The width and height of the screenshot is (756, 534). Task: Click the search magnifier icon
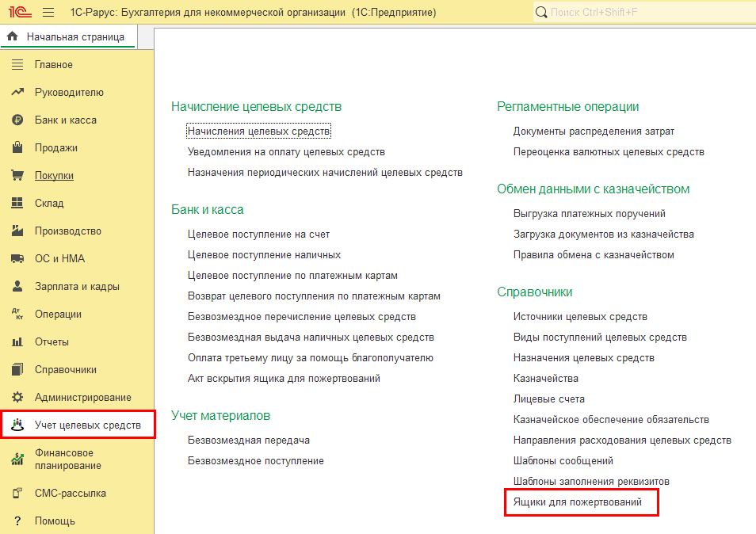pyautogui.click(x=541, y=12)
